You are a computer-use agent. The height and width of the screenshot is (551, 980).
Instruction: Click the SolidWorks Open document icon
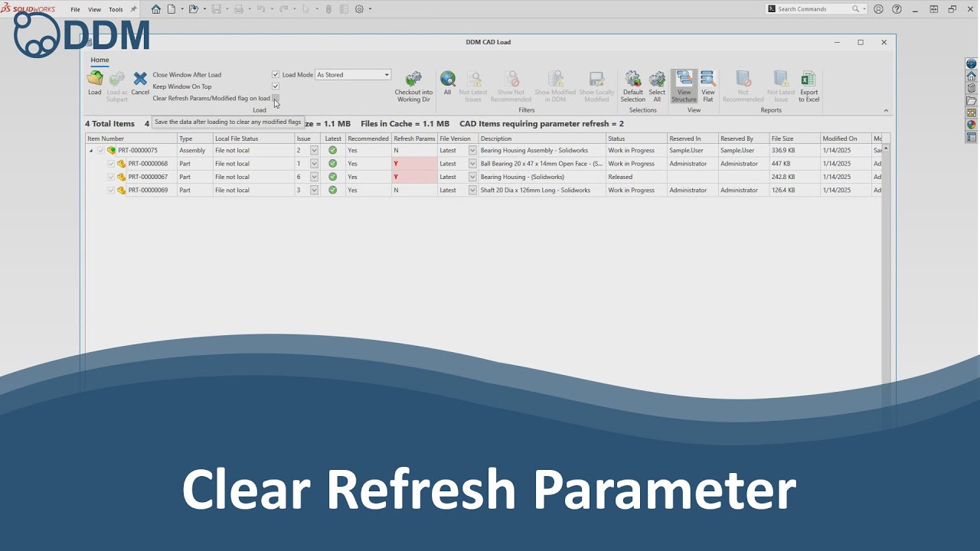point(193,9)
